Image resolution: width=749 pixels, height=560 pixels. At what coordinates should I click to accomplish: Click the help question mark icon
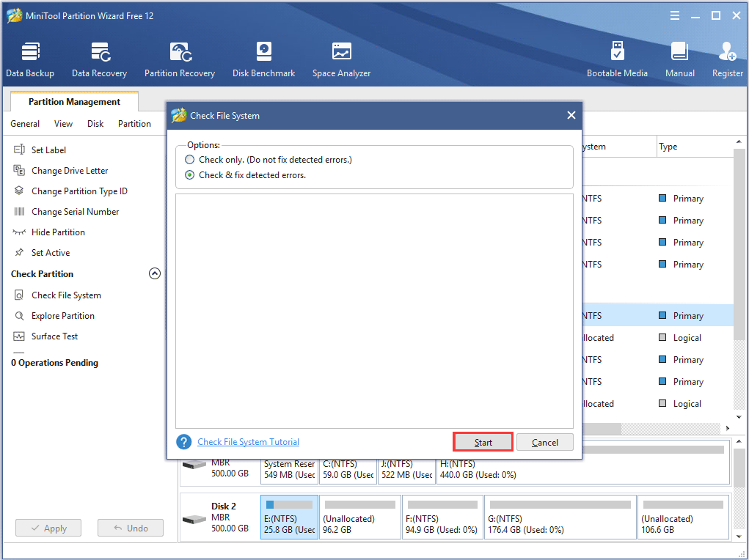tap(184, 442)
